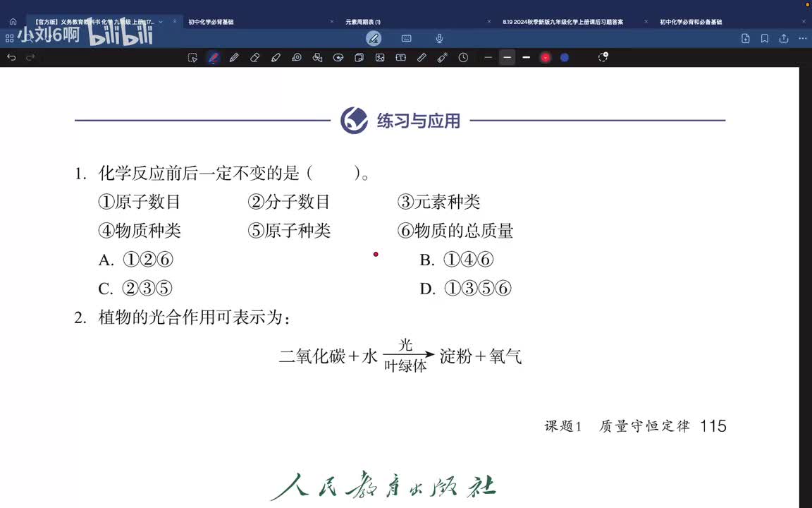Image resolution: width=812 pixels, height=508 pixels.
Task: Pick the red pen color
Action: tap(546, 58)
